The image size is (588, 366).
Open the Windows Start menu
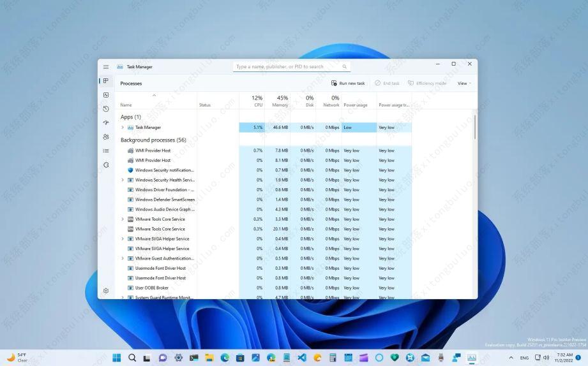click(117, 358)
